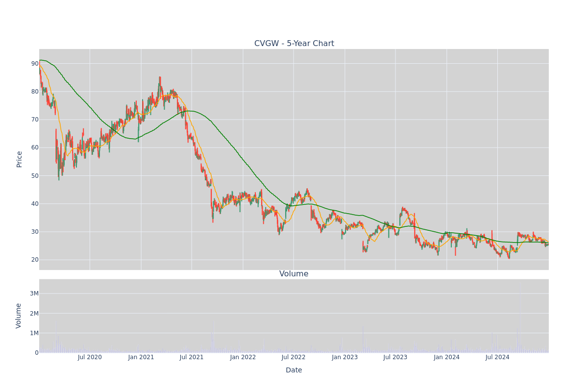The height and width of the screenshot is (392, 588).
Task: Click the 'CVGW - 5-Year Chart' title
Action: [294, 44]
